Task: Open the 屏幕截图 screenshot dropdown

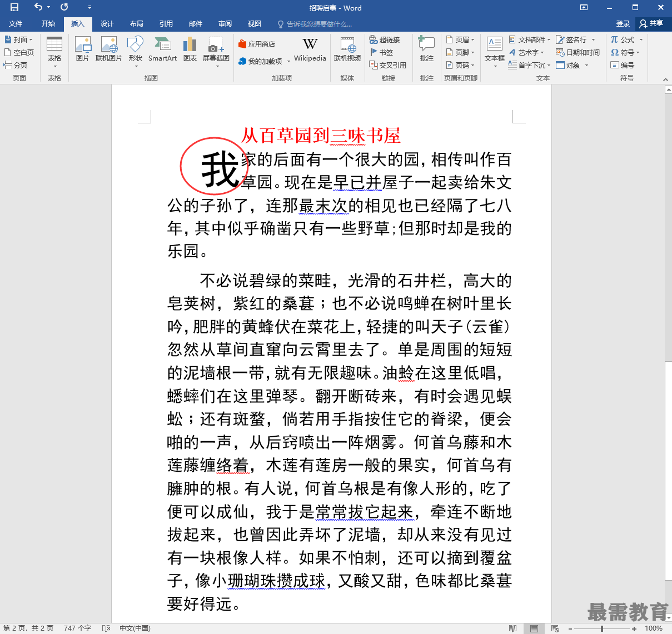Action: pyautogui.click(x=216, y=52)
